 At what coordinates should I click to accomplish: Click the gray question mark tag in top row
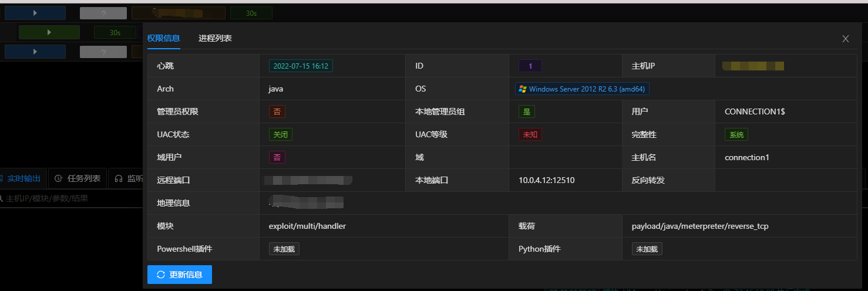(103, 13)
